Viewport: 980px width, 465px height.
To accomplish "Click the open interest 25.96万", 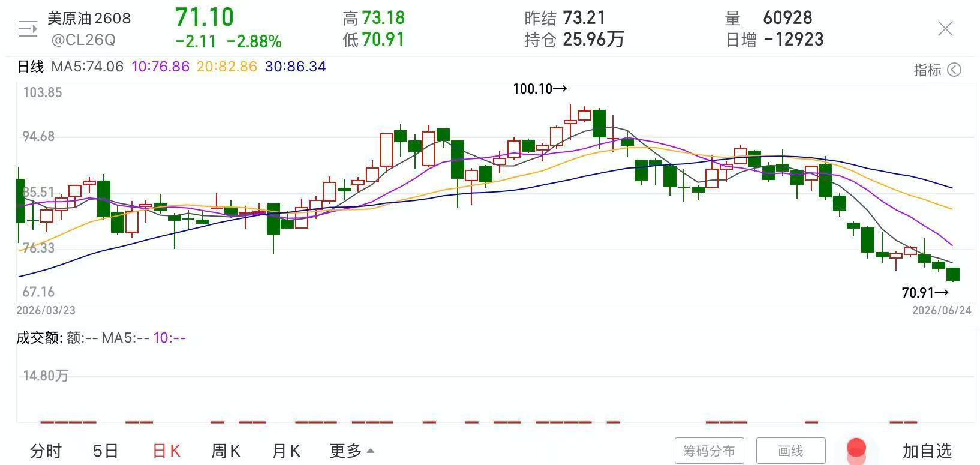I will pos(593,40).
